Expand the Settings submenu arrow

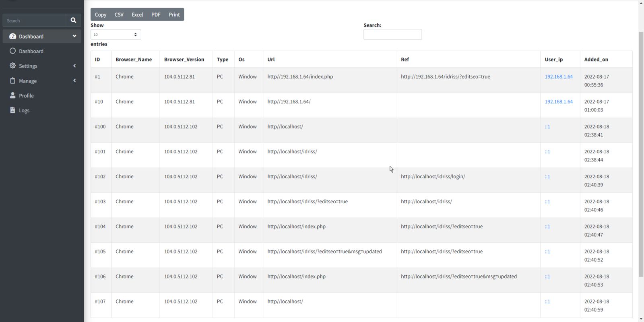coord(74,66)
